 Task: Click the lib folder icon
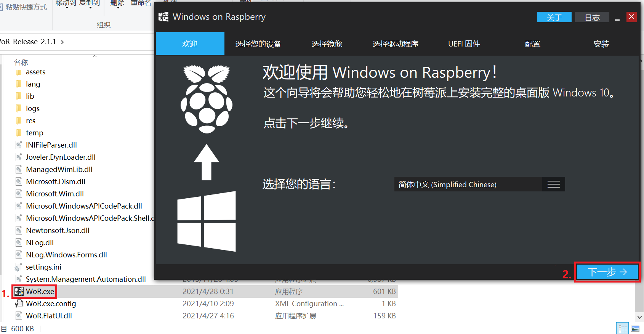(x=19, y=96)
